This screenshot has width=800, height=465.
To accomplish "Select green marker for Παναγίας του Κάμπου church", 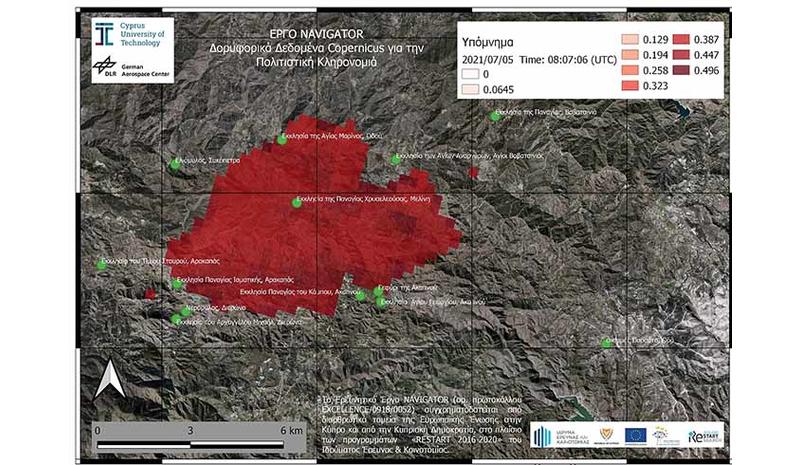I will coord(361,296).
